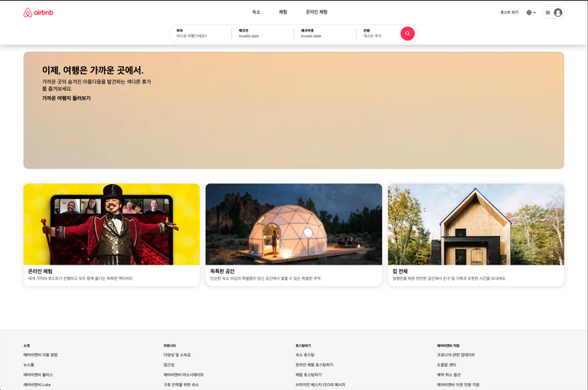Screen dimensions: 588x390
Task: Click the 온라인 체험 card title
Action: [40, 271]
